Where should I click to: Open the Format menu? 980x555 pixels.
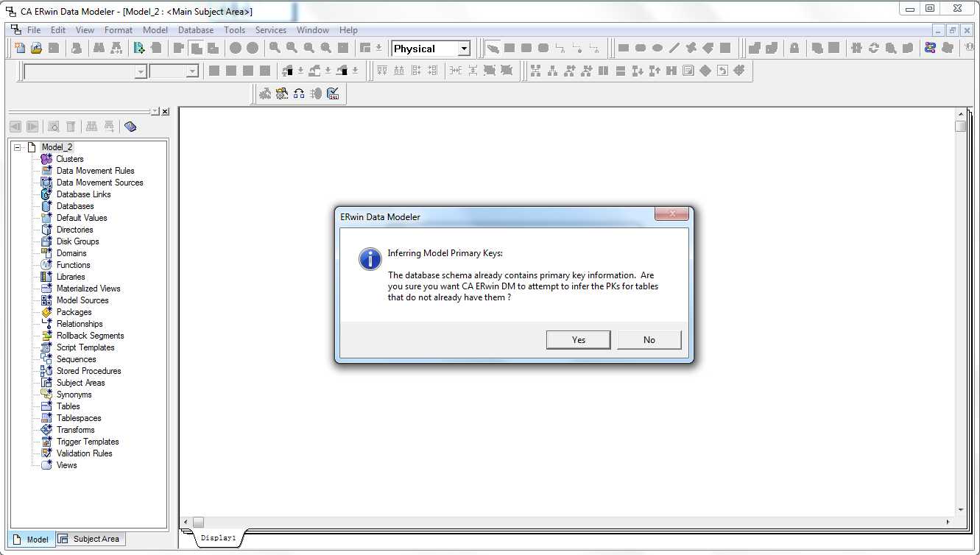119,30
